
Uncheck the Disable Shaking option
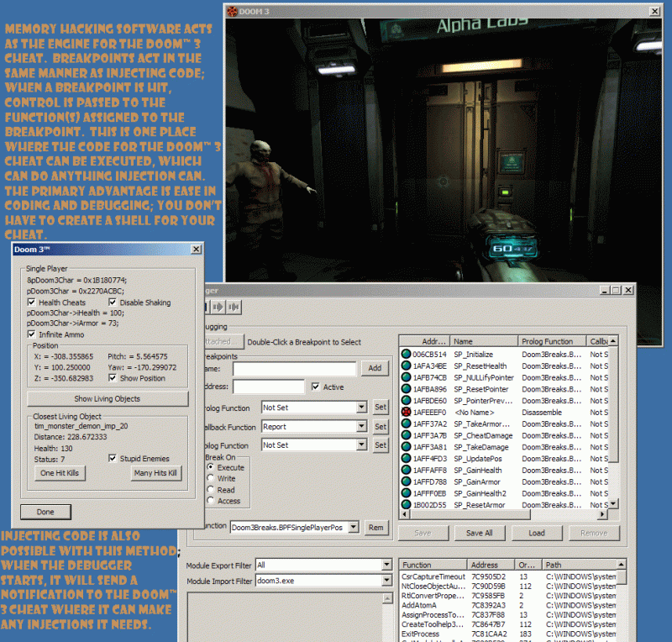[x=114, y=303]
